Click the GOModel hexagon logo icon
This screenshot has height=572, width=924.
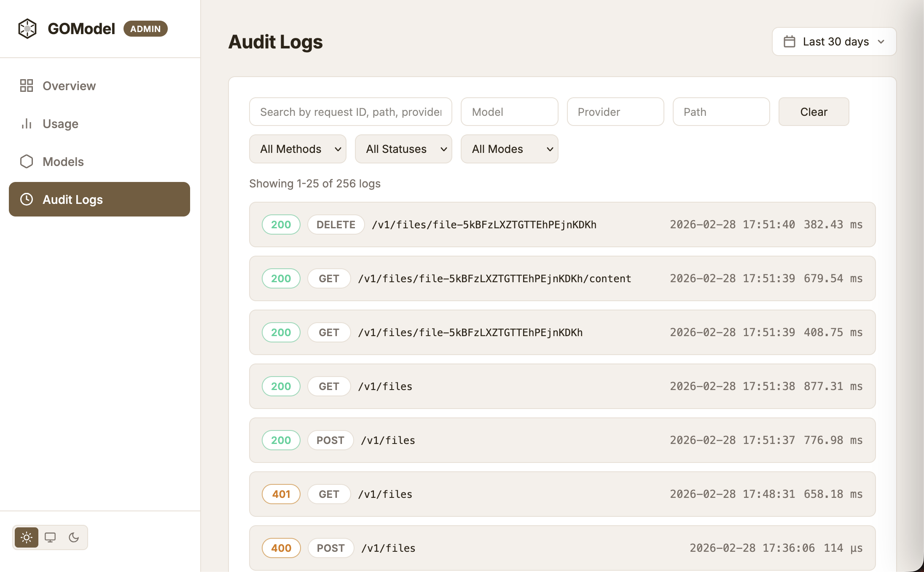click(x=27, y=28)
